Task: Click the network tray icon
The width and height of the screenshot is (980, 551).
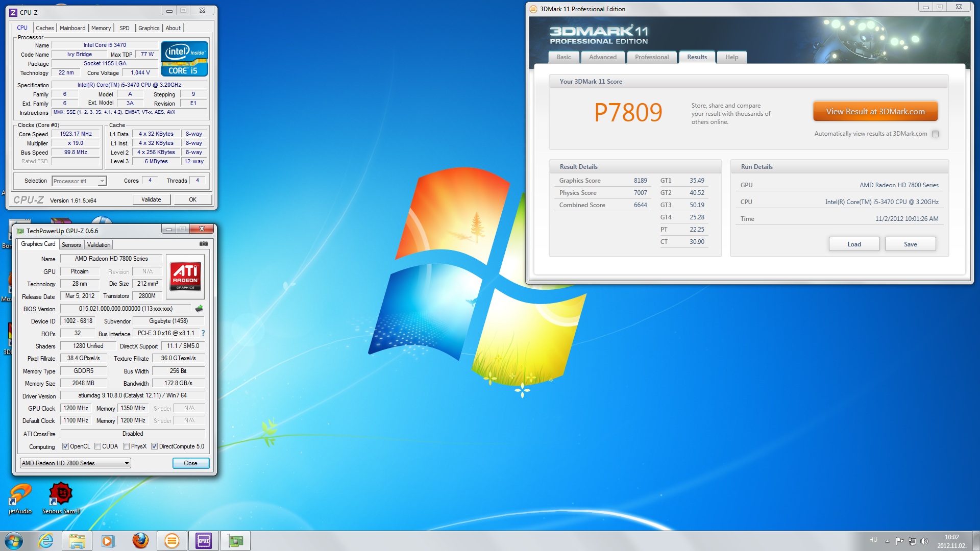Action: (x=912, y=541)
